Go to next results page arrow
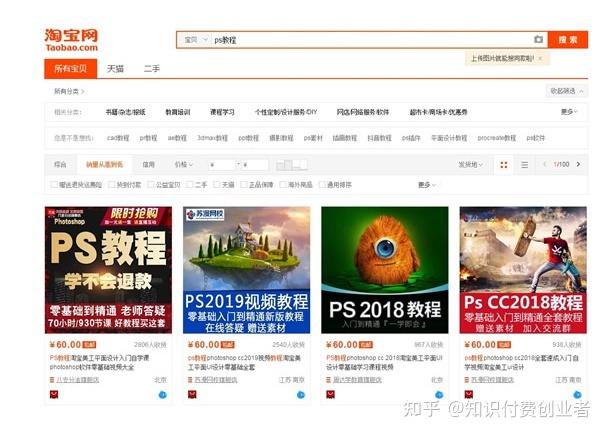This screenshot has height=434, width=606. pos(578,164)
